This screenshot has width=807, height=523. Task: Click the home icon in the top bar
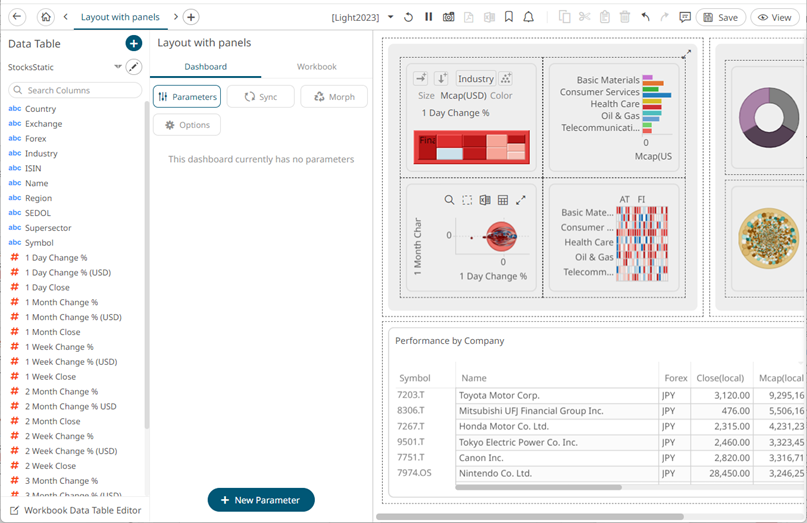point(45,17)
